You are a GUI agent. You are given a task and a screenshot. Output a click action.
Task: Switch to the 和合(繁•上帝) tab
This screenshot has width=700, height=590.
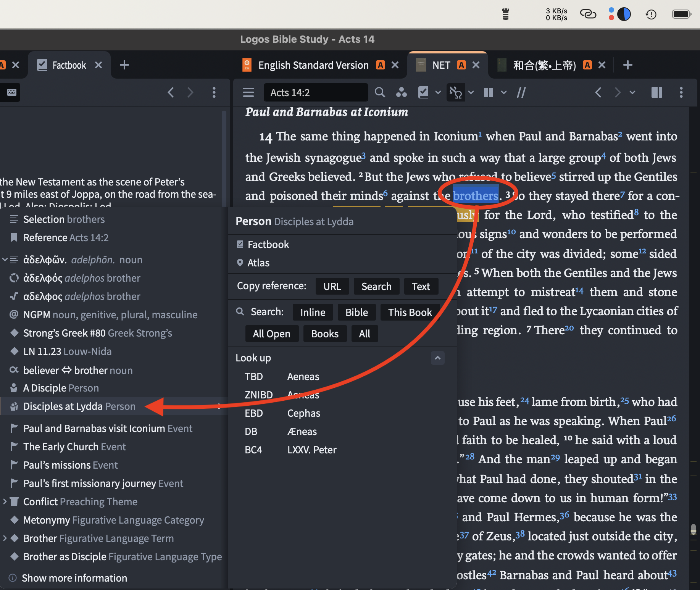[x=544, y=65]
